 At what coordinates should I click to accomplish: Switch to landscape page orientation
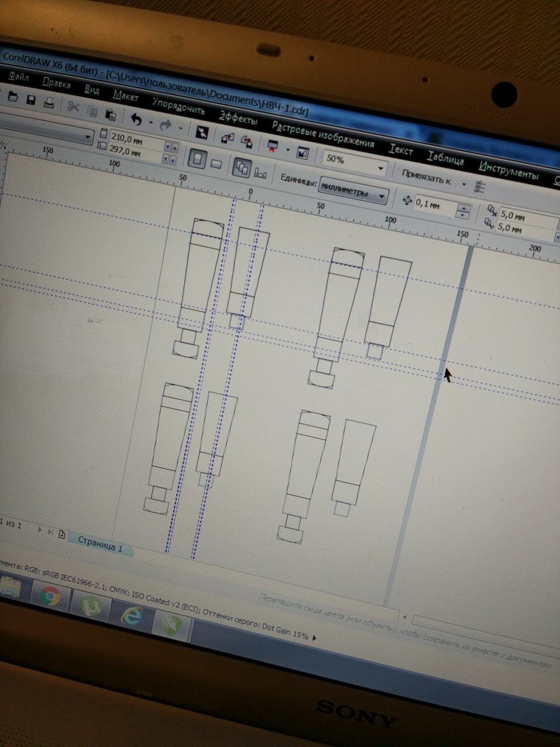pyautogui.click(x=216, y=164)
